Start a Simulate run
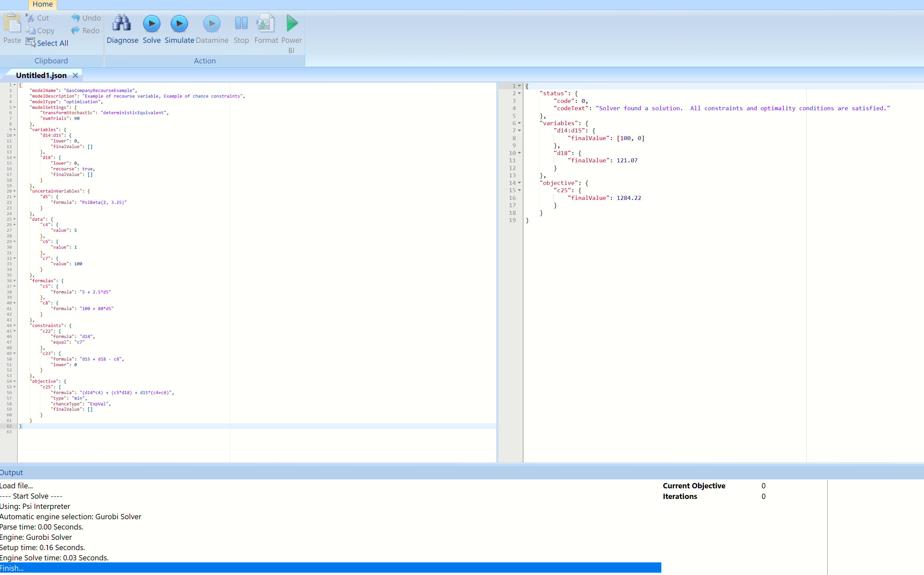This screenshot has width=924, height=575. pyautogui.click(x=179, y=29)
